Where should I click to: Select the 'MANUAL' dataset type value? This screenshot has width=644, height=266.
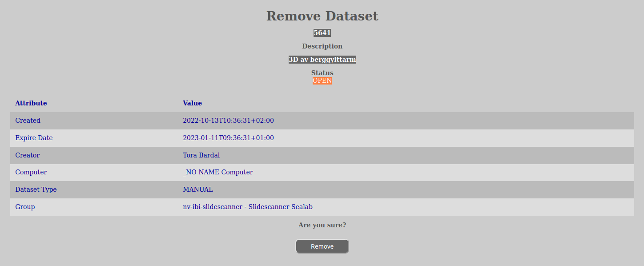tap(197, 189)
